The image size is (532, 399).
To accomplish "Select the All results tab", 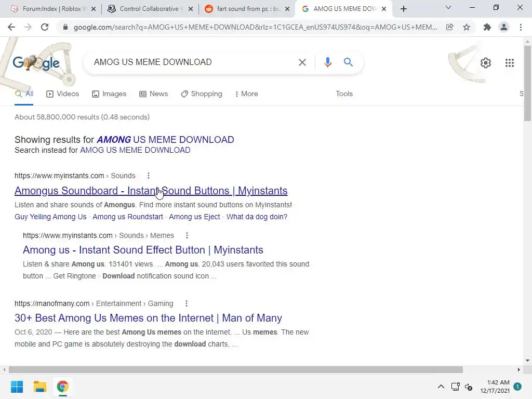I will [x=24, y=94].
